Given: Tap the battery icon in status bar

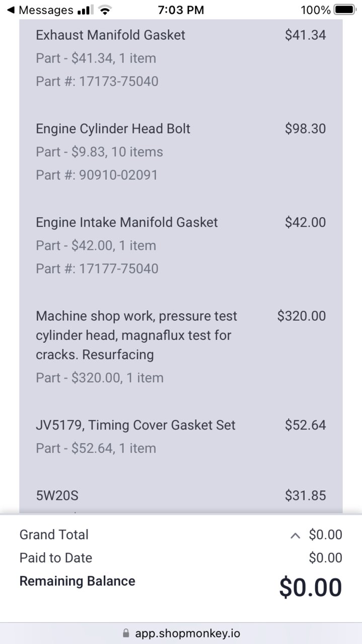Looking at the screenshot, I should [344, 10].
